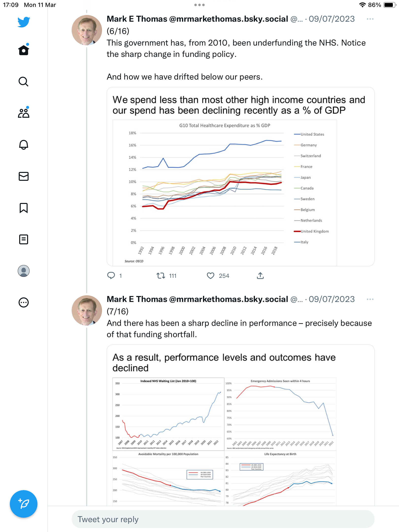
Task: Reply to the 6/16 tweet via comment icon
Action: [111, 276]
